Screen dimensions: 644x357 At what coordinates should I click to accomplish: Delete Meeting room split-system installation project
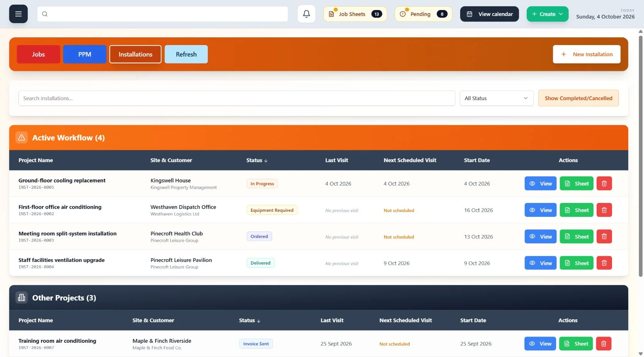604,237
